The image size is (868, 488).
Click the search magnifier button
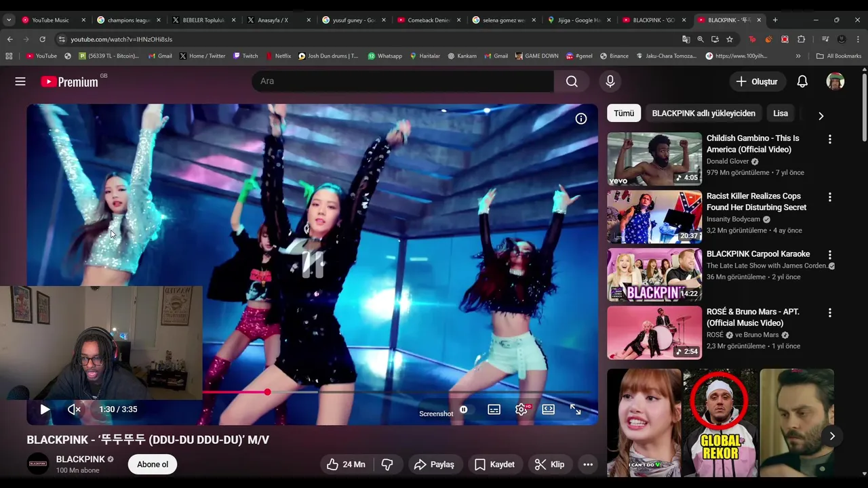tap(572, 81)
